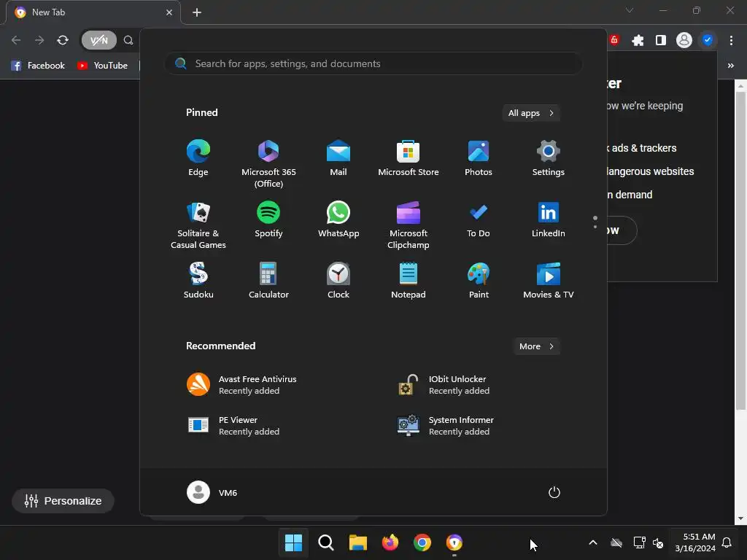Image resolution: width=747 pixels, height=560 pixels.
Task: Click the power button in Start menu
Action: click(554, 492)
